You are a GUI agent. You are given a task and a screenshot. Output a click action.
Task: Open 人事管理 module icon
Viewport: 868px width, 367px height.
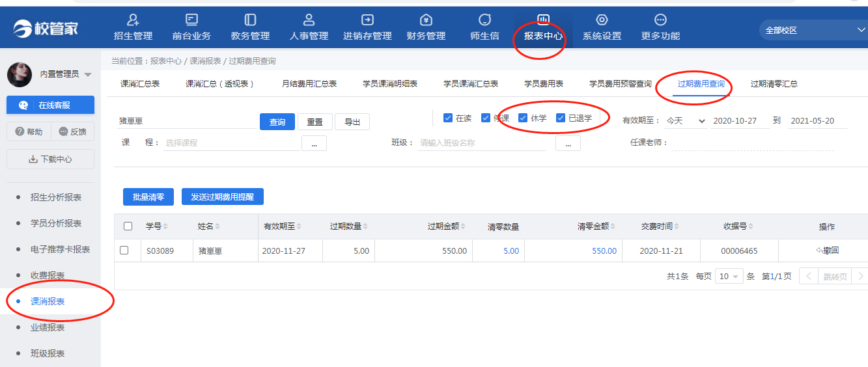309,20
